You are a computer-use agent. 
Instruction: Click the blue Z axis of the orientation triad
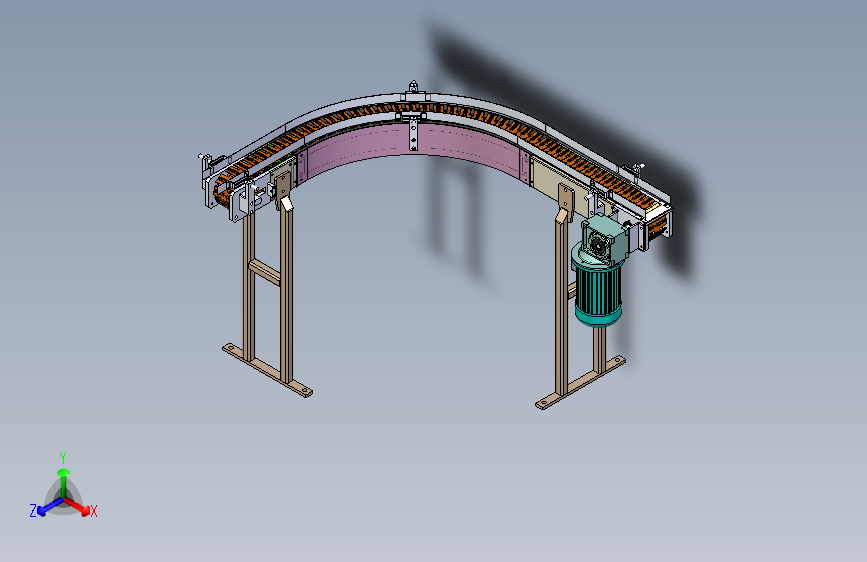50,507
